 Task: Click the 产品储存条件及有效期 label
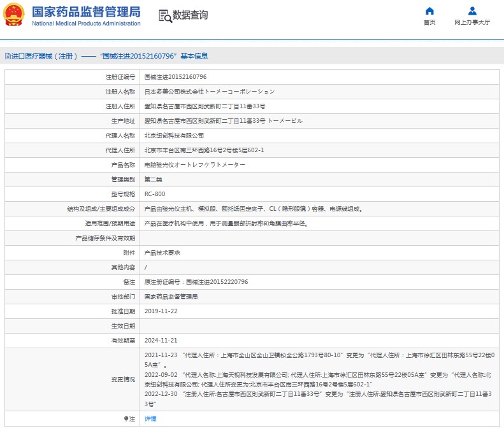(x=105, y=238)
